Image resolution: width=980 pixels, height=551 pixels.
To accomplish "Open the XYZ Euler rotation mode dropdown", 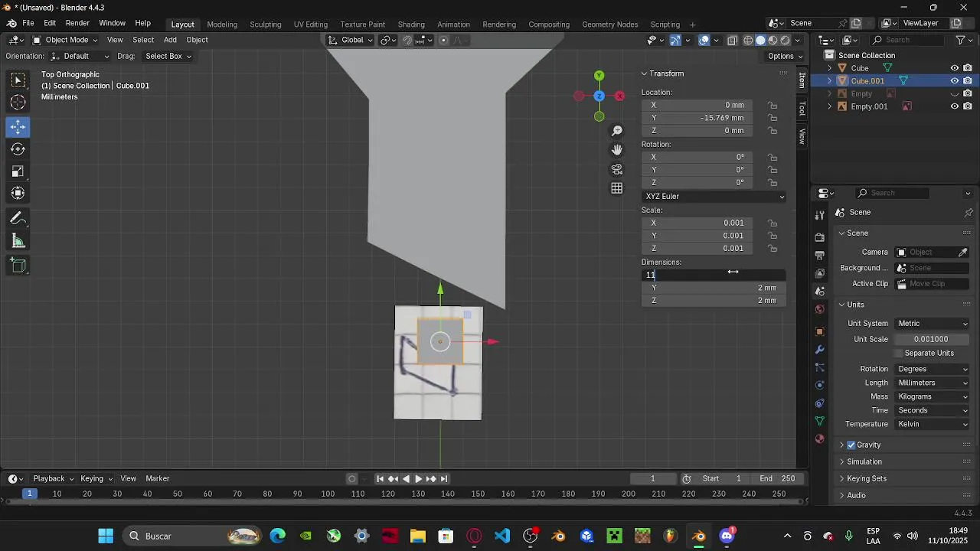I will click(x=714, y=197).
